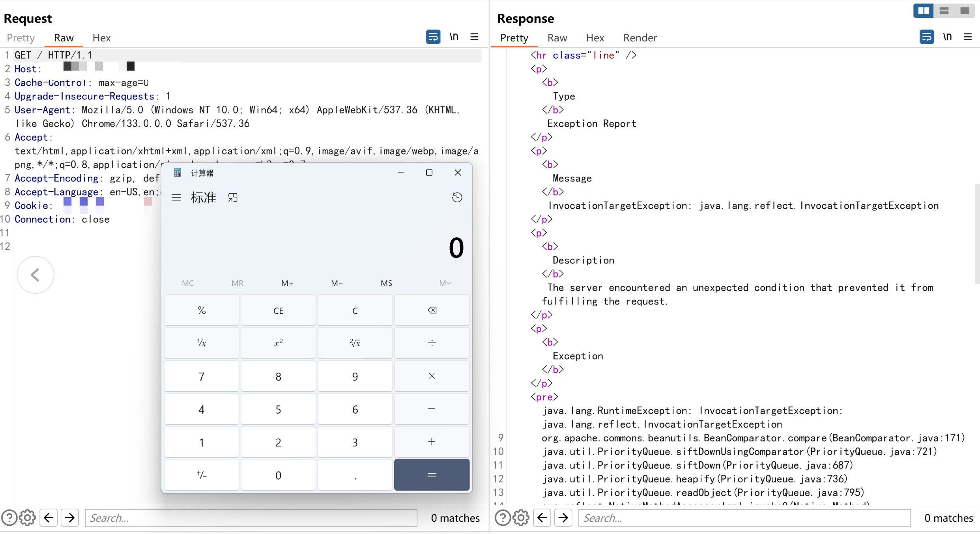Open Response panel hamburger options menu
The image size is (980, 534).
(967, 37)
